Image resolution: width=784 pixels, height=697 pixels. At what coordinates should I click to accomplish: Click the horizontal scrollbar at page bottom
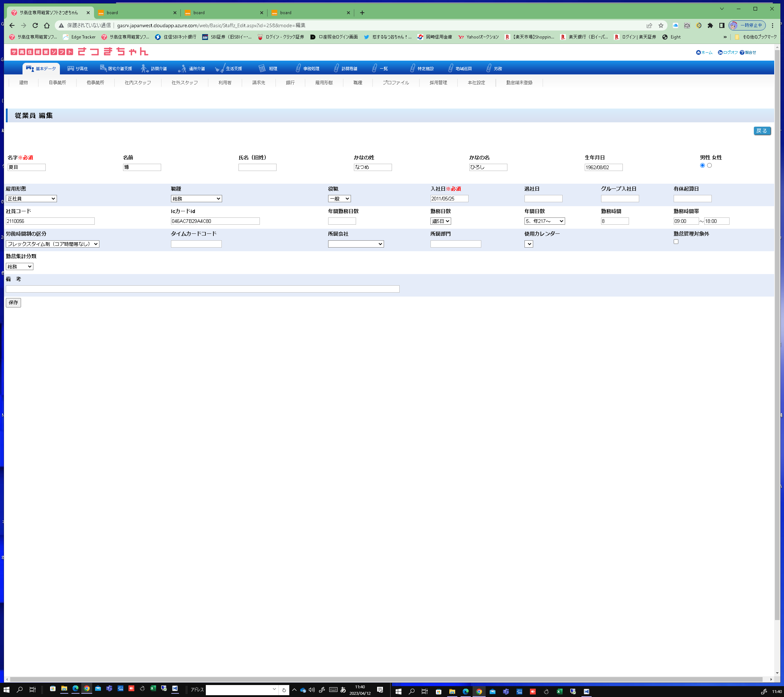tap(384, 679)
